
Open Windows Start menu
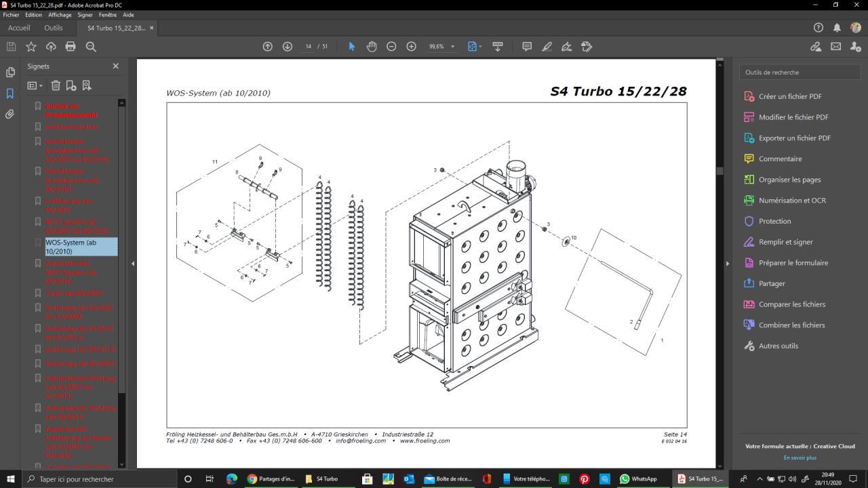[x=11, y=479]
